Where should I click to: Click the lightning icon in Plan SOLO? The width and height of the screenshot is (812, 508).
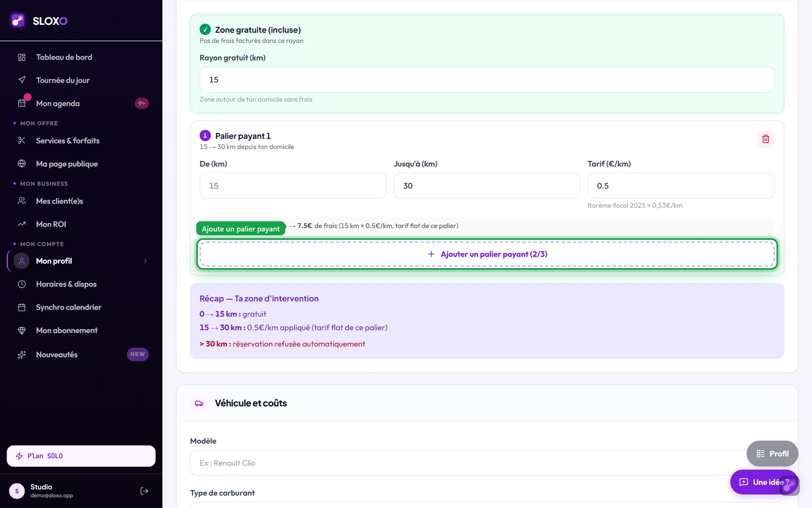pos(19,456)
